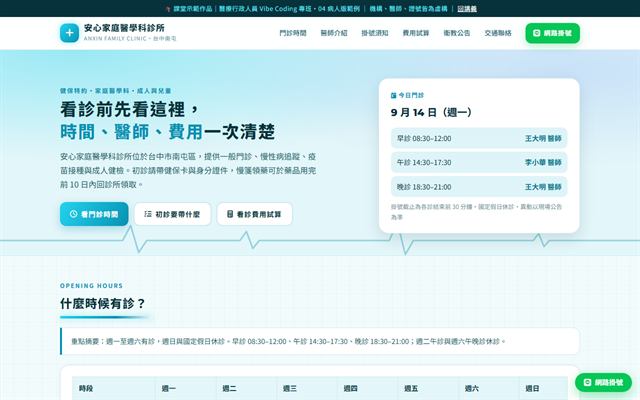Click the OPENING HOURS section label

point(91,286)
